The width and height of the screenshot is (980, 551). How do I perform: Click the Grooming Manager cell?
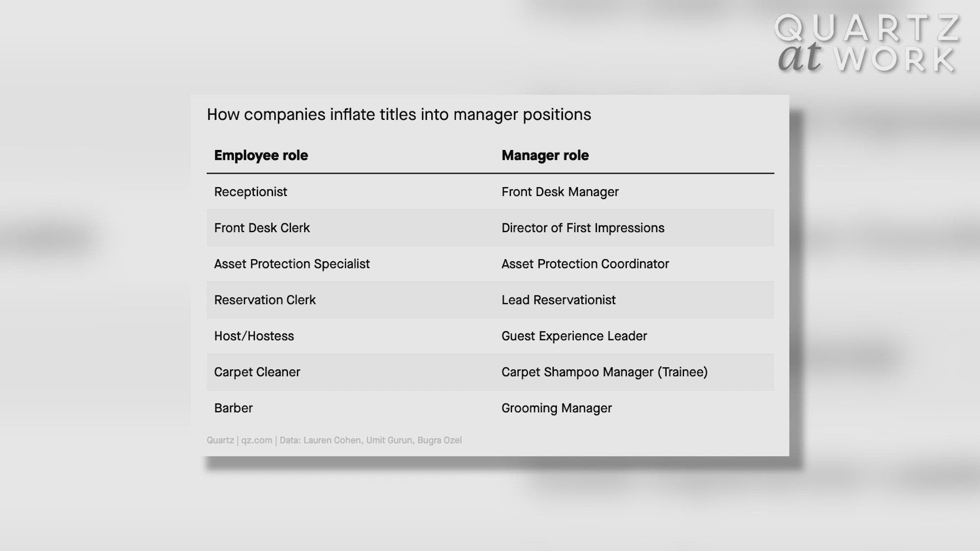(556, 408)
